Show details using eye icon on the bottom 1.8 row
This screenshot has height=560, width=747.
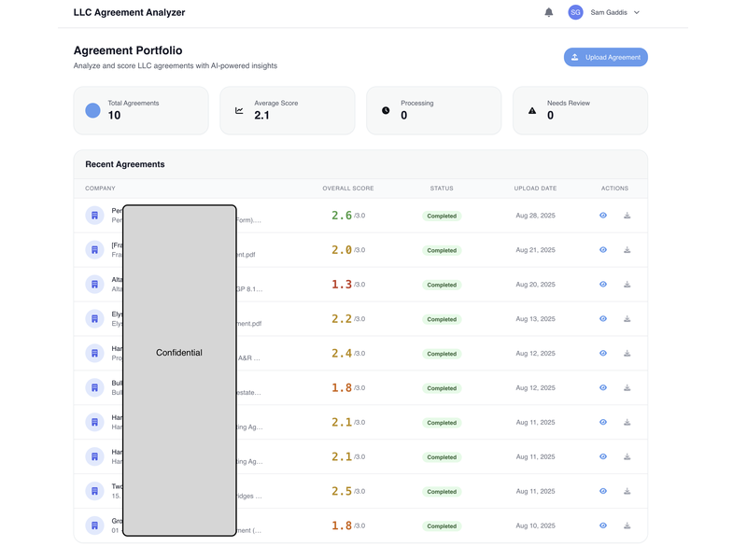[602, 525]
